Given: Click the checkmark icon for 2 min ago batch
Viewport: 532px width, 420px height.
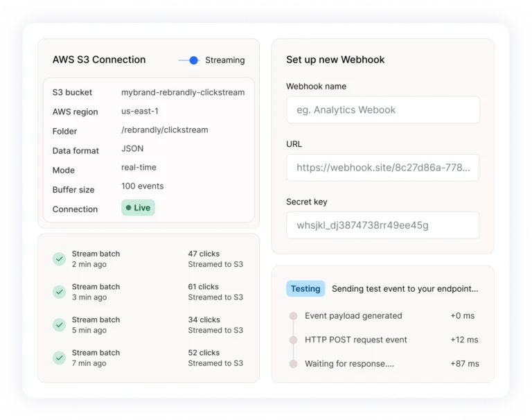Looking at the screenshot, I should point(59,259).
